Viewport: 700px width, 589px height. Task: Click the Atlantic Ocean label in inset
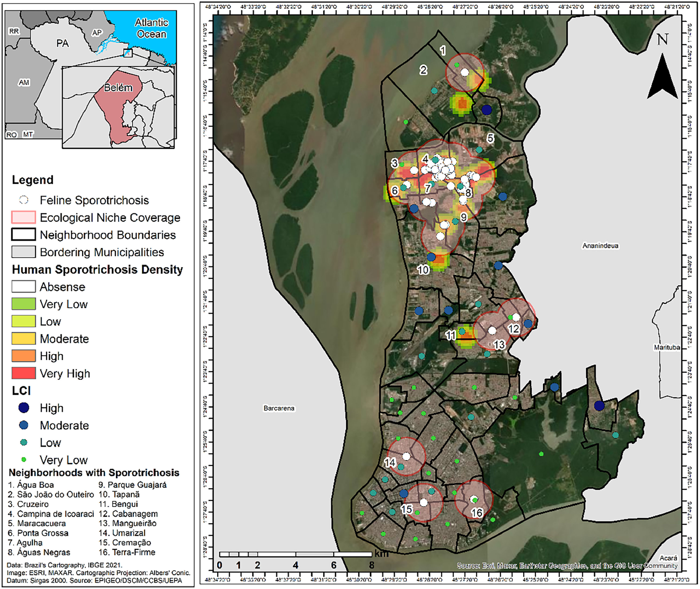(x=151, y=28)
